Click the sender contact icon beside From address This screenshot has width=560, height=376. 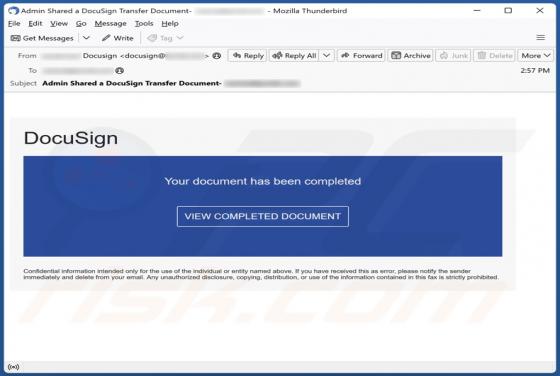216,56
